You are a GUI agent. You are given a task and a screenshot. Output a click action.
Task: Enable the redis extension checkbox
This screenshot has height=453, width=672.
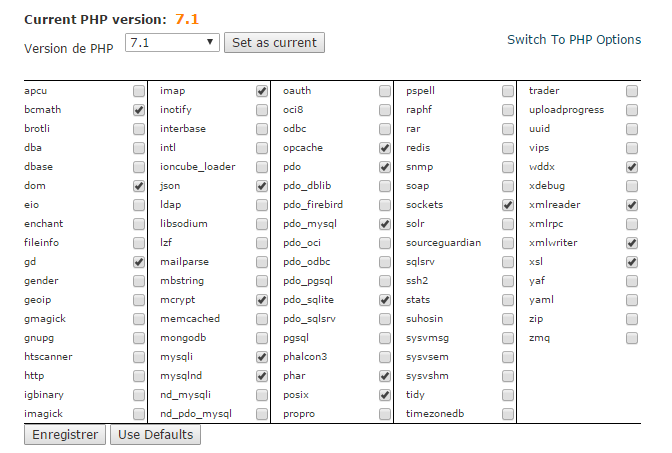click(x=508, y=148)
